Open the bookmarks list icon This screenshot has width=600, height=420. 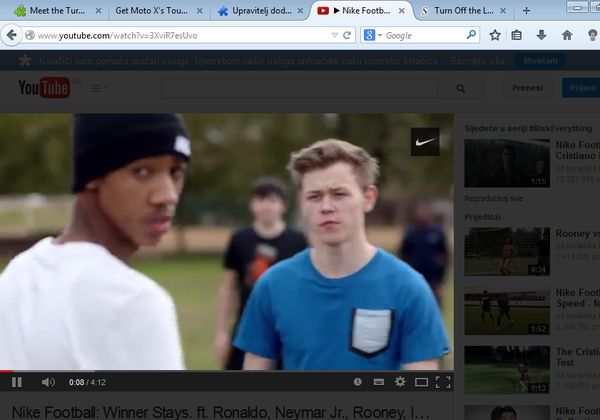click(517, 36)
